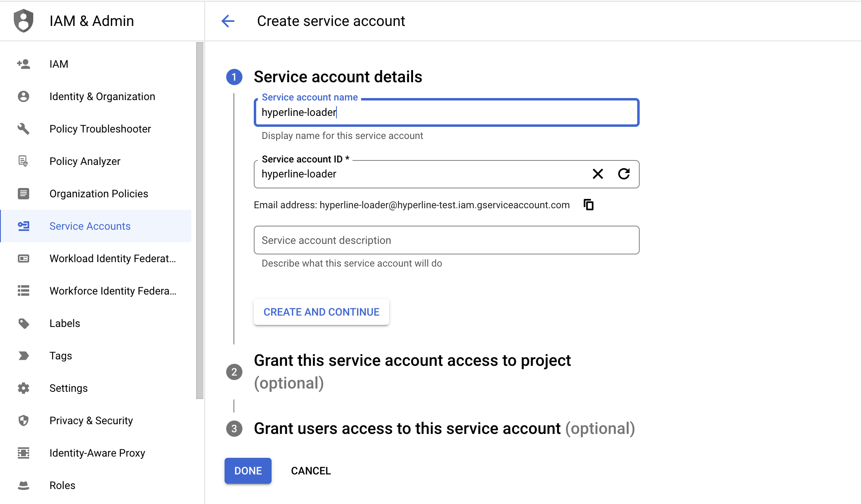Collapse step 1 Service account details

(x=338, y=77)
